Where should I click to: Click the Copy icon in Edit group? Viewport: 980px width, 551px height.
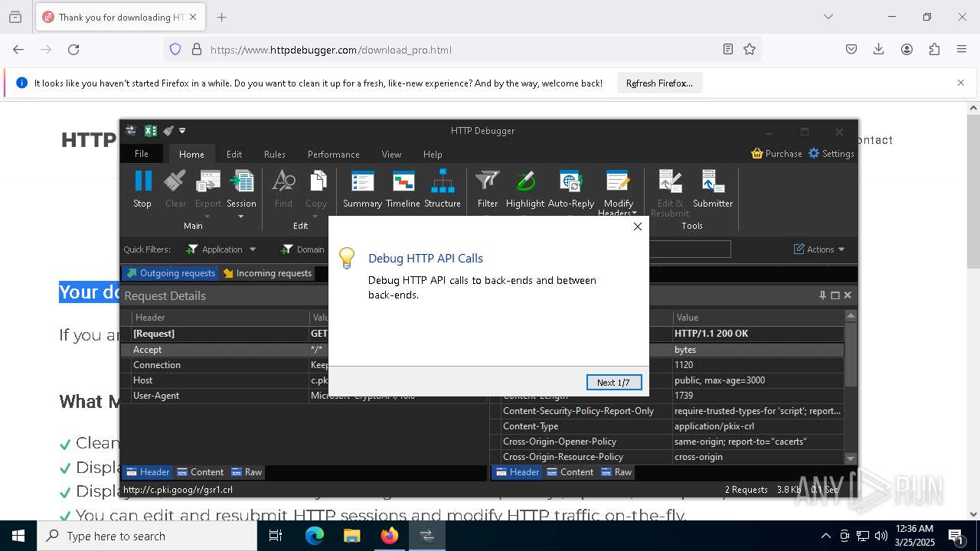point(317,181)
